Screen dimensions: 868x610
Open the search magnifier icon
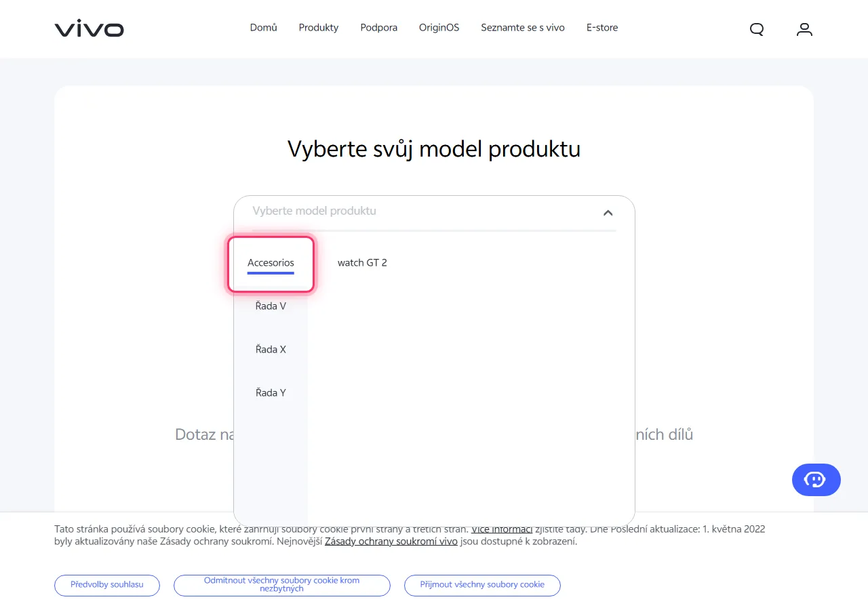tap(757, 29)
